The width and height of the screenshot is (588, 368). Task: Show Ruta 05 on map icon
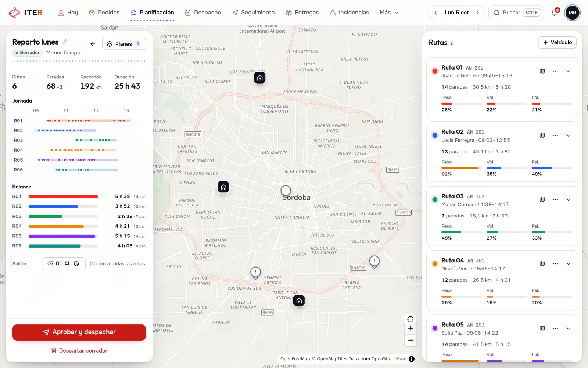(x=542, y=328)
